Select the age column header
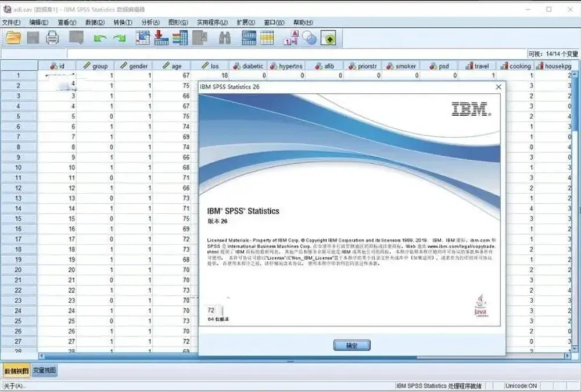 173,66
